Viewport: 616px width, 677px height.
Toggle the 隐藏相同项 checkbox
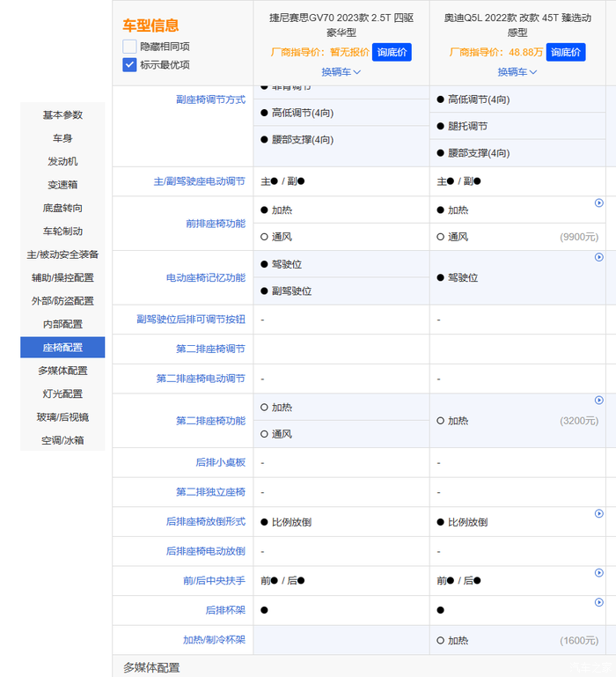[130, 47]
